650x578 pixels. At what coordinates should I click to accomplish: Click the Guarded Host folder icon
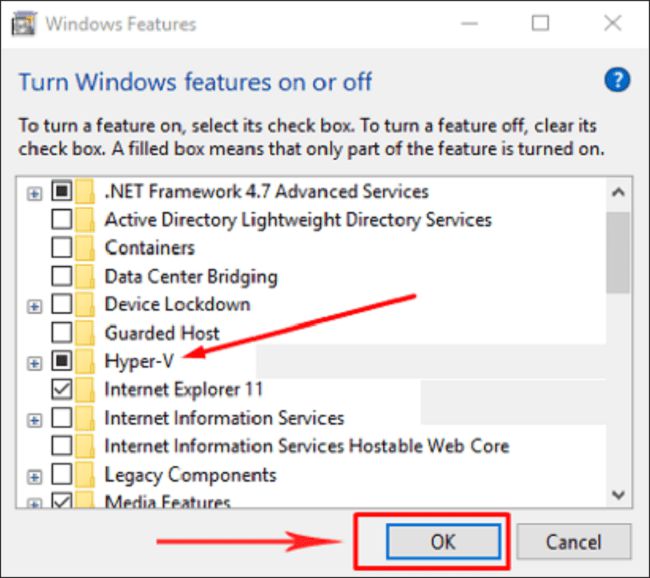(85, 333)
